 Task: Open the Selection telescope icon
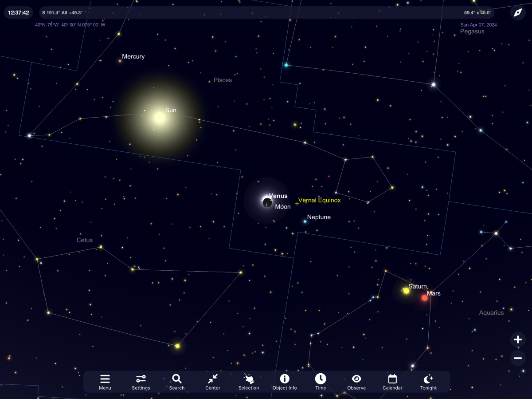click(x=249, y=382)
